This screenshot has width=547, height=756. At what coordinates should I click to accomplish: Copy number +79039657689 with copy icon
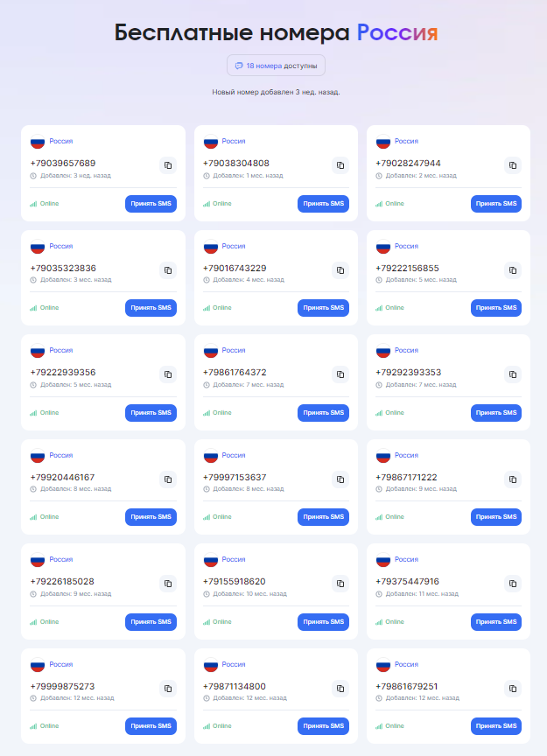coord(168,164)
